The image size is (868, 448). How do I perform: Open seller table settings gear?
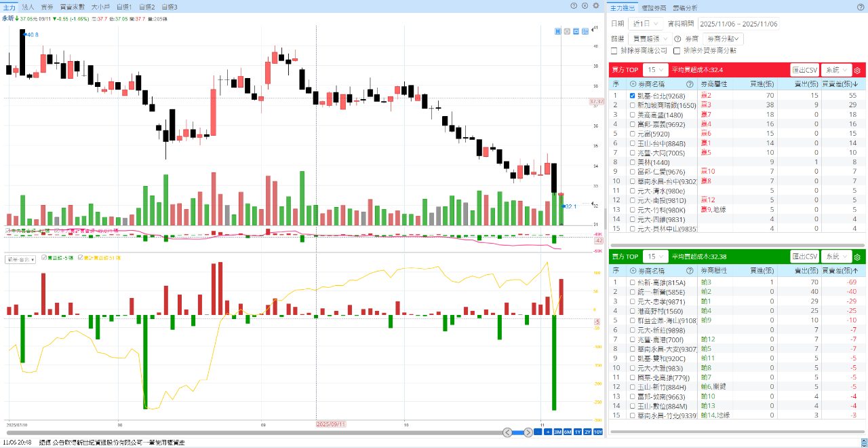[x=857, y=257]
